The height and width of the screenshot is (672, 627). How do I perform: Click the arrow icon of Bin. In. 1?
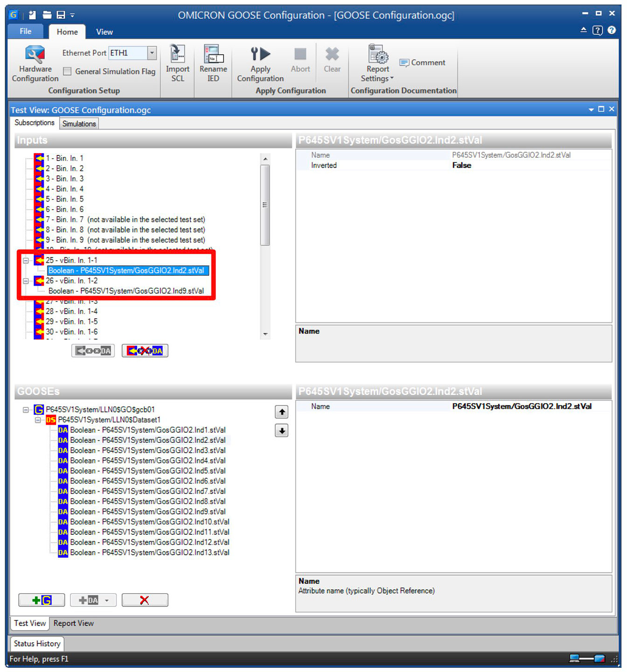(39, 158)
